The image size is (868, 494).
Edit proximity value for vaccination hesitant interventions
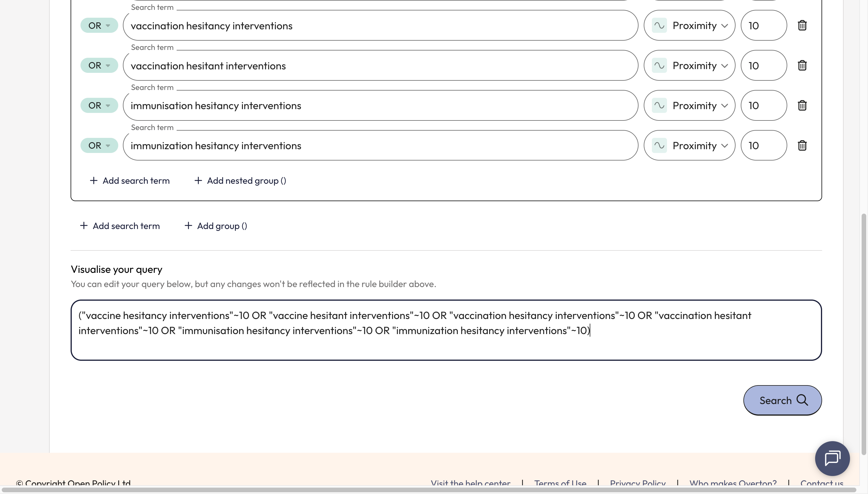tap(764, 66)
